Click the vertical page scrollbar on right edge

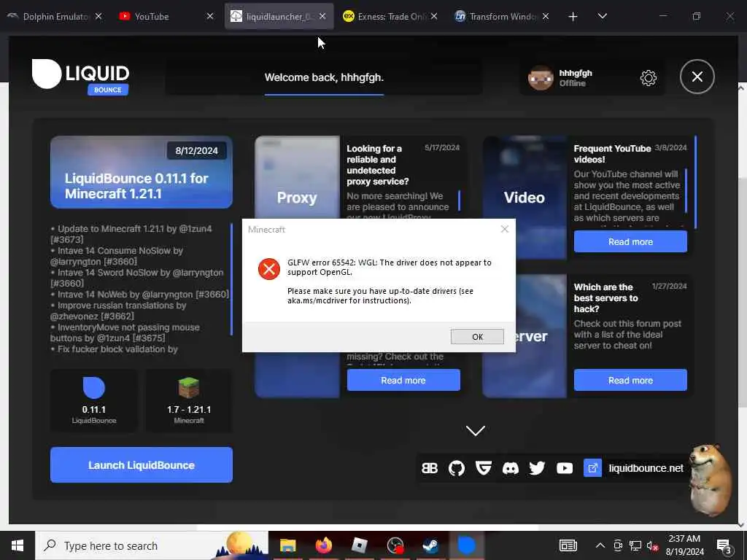coord(742,292)
